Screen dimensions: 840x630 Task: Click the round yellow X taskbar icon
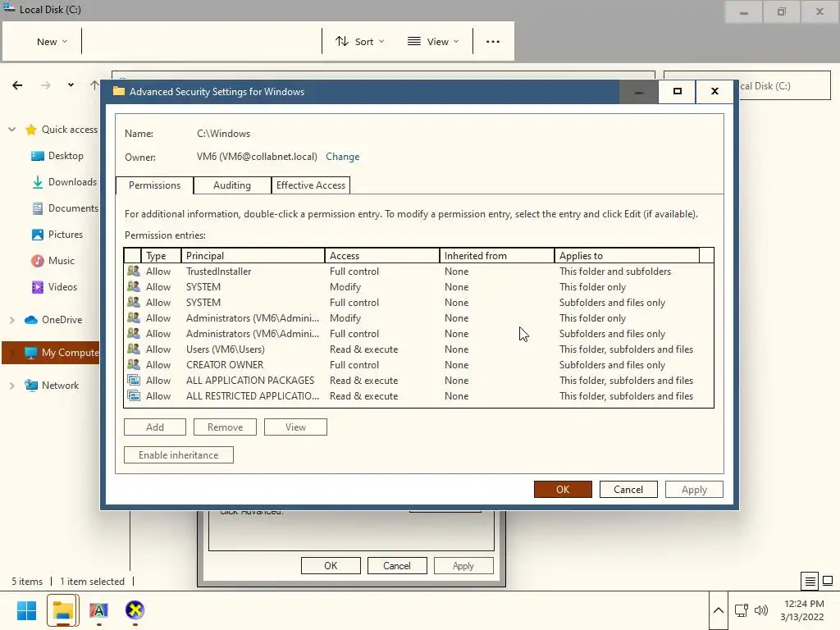click(135, 610)
